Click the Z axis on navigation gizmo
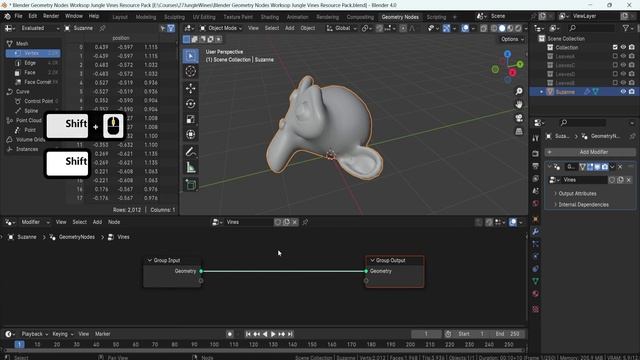The width and height of the screenshot is (640, 360). click(x=507, y=54)
